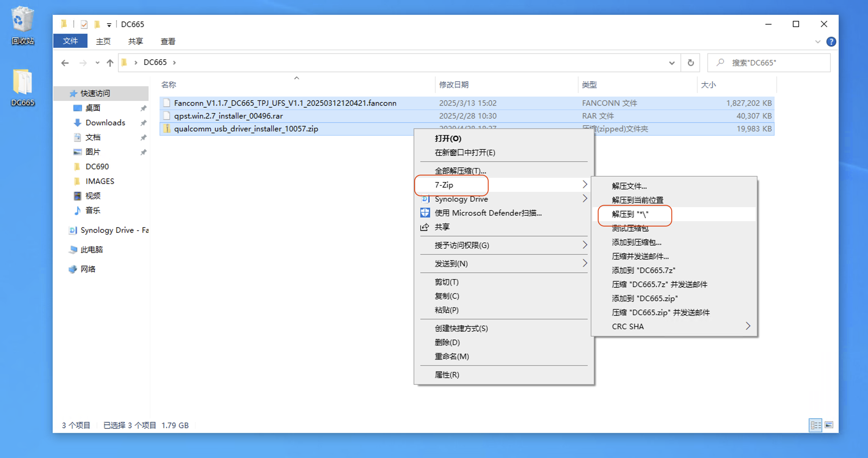Viewport: 868px width, 458px height.
Task: Open the address bar history dropdown
Action: click(672, 63)
